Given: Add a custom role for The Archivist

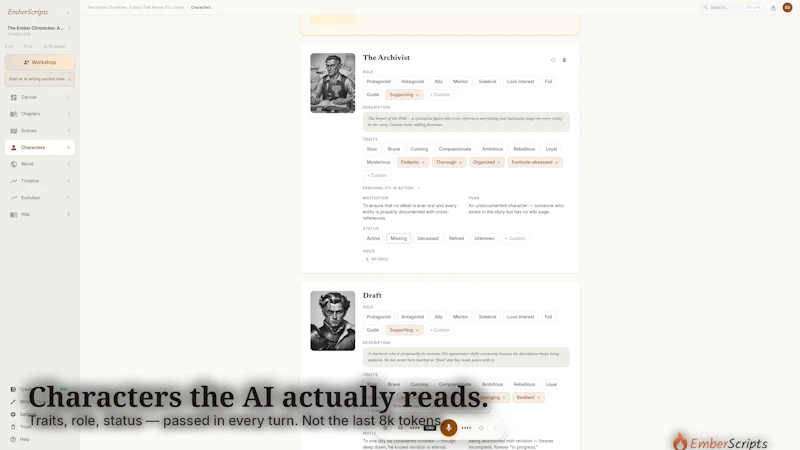Looking at the screenshot, I should pos(440,95).
